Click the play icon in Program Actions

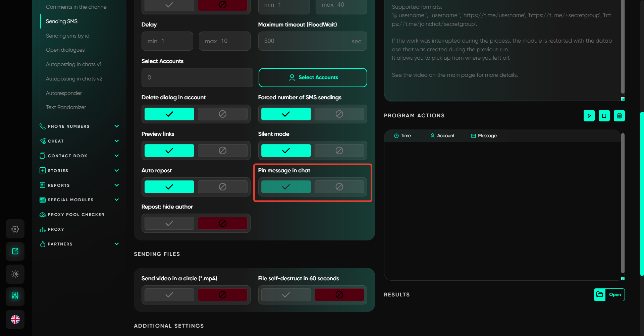[589, 116]
